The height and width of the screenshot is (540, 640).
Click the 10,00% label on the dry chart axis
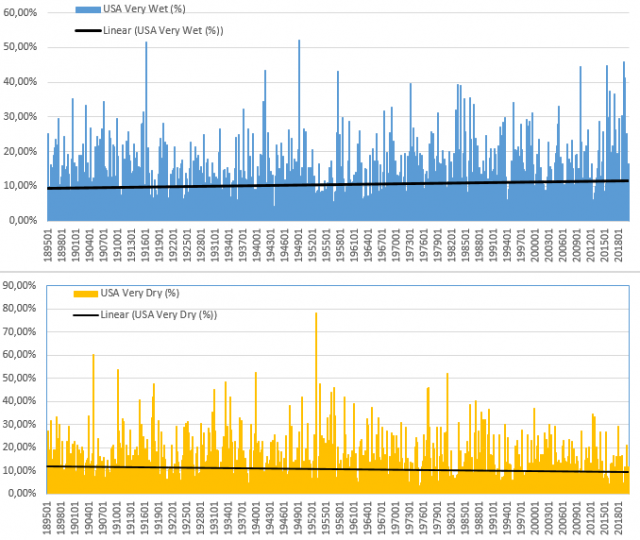coord(22,467)
